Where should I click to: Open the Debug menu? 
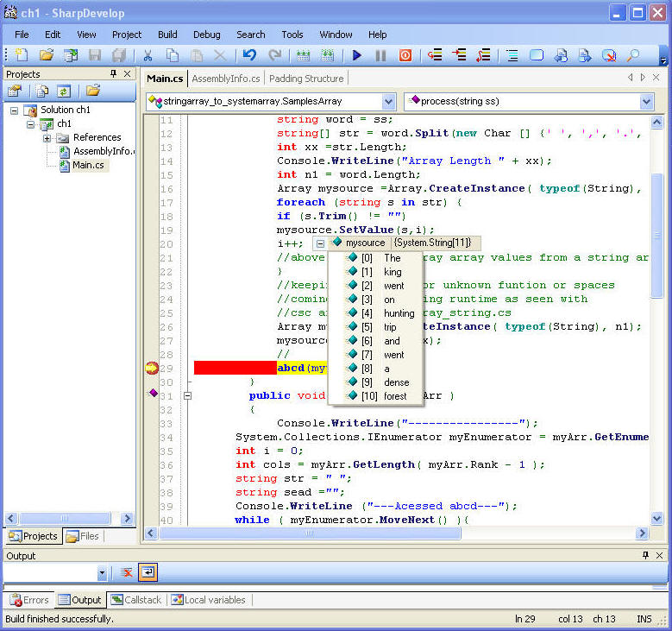pyautogui.click(x=206, y=35)
